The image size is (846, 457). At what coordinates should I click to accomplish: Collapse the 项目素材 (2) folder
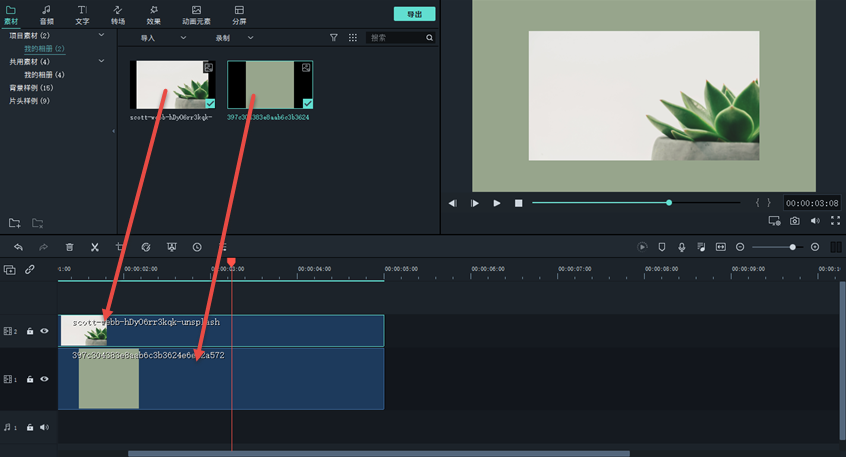coord(101,35)
